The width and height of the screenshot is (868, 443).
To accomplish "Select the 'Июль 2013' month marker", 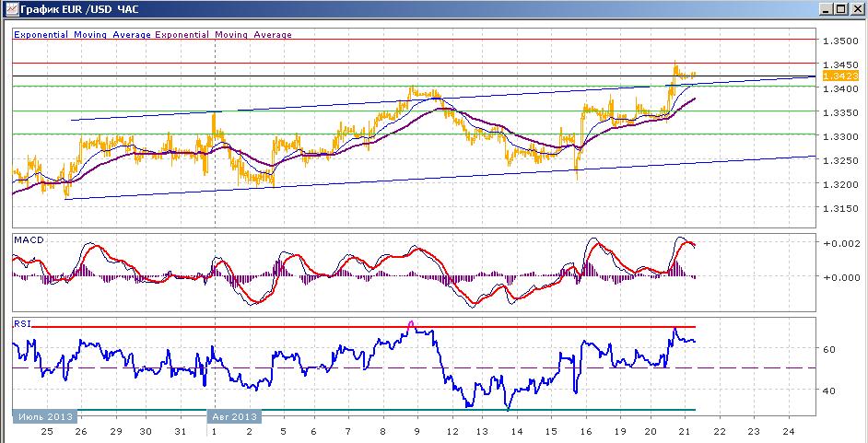I will click(x=45, y=416).
